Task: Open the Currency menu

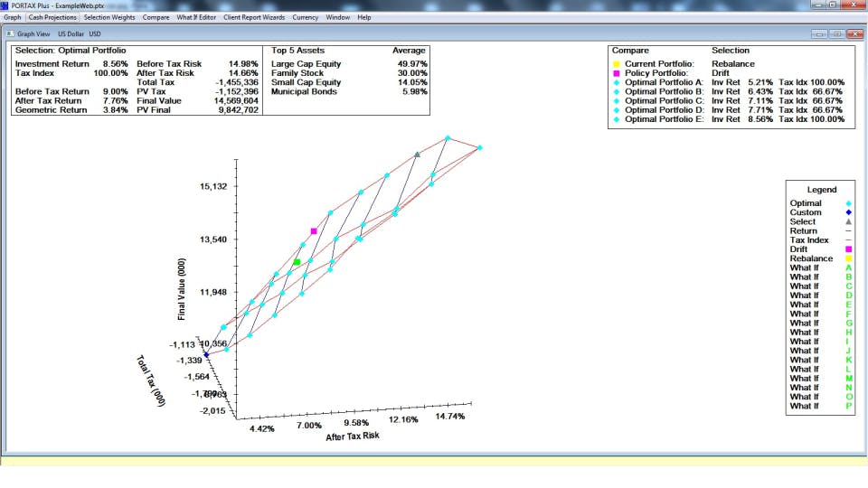Action: coord(305,17)
